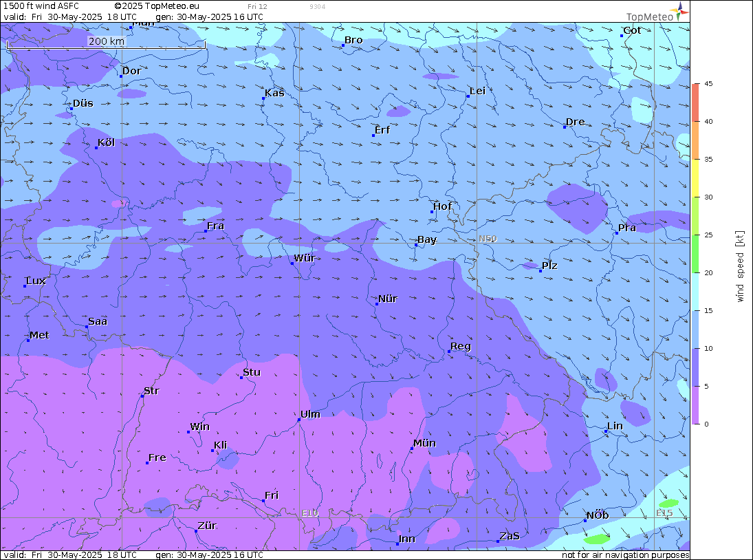Select the "Str" city label
The width and height of the screenshot is (753, 560).
151,391
